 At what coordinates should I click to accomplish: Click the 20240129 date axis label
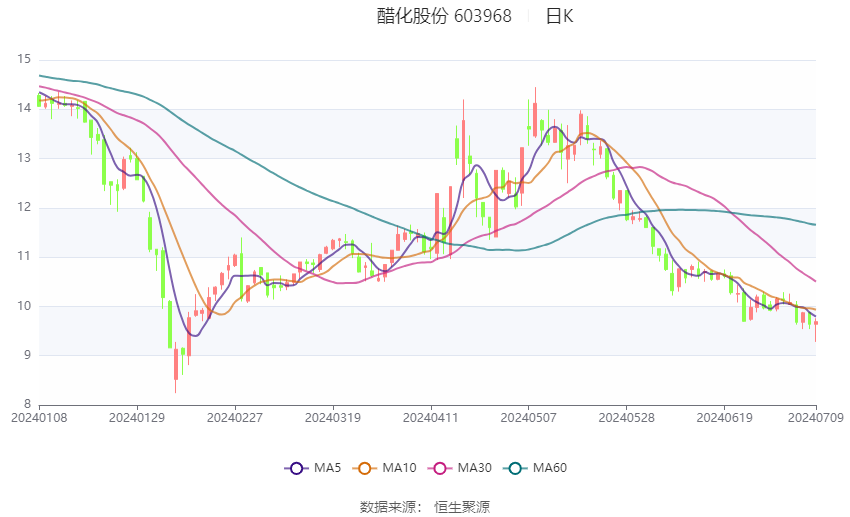(x=137, y=418)
